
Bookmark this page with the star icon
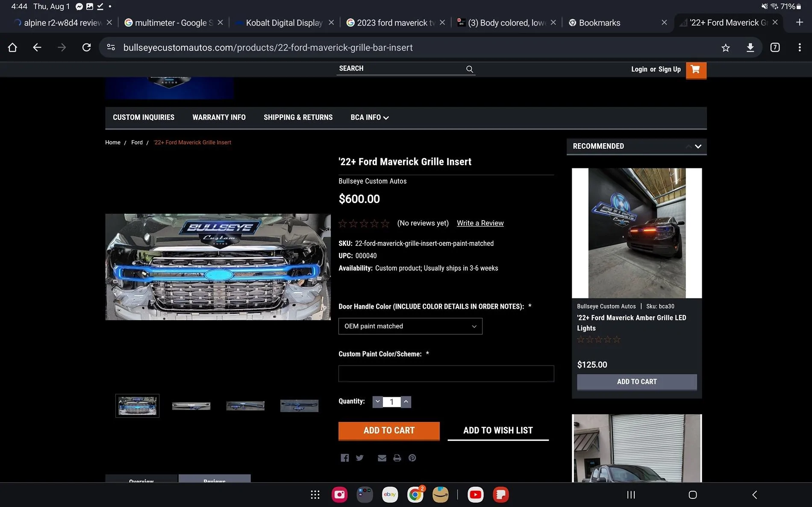click(x=726, y=48)
